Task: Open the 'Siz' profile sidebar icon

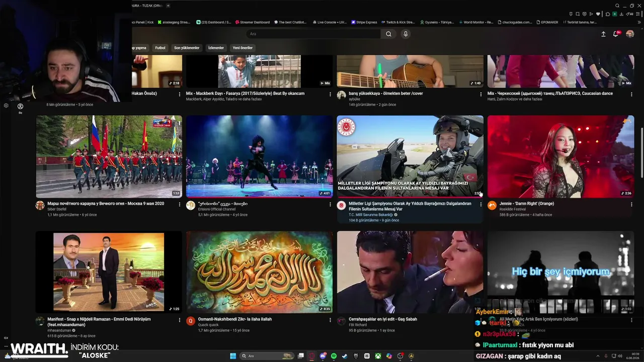Action: pos(20,108)
